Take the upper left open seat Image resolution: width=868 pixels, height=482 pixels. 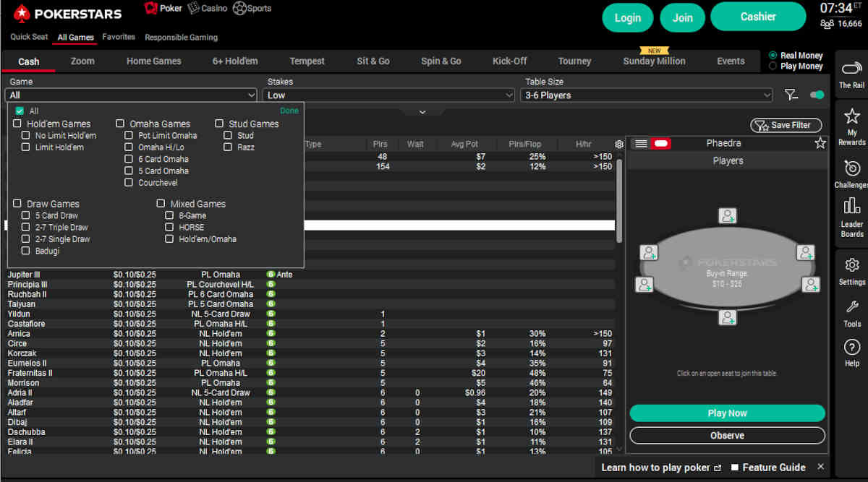click(649, 252)
